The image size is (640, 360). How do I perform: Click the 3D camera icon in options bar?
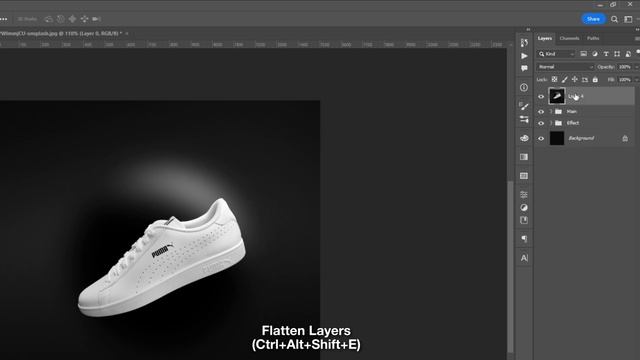pos(96,19)
